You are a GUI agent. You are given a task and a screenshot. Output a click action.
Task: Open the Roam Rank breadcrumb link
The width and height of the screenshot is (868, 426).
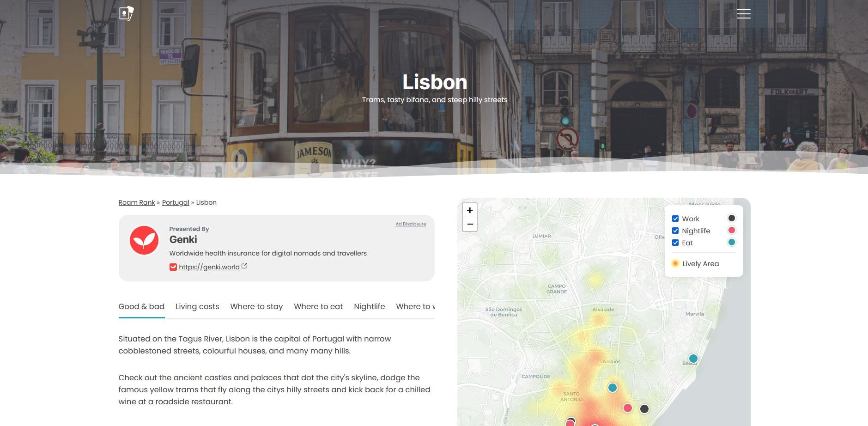(x=137, y=202)
